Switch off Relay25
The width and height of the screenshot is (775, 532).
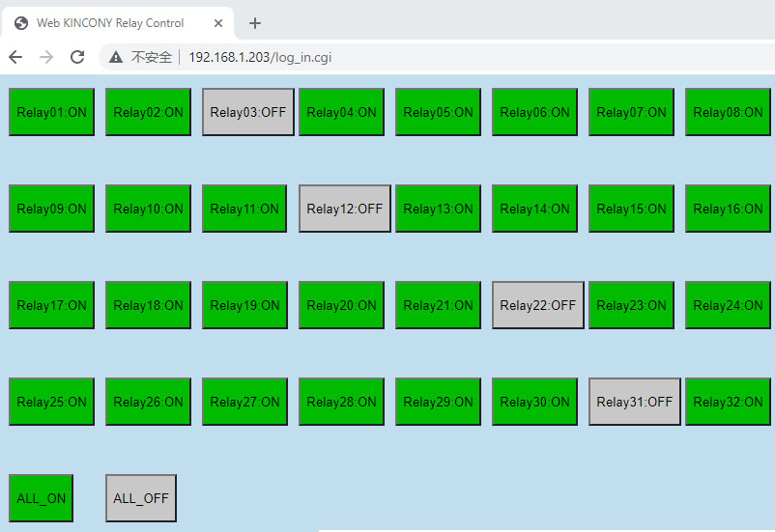[x=52, y=402]
